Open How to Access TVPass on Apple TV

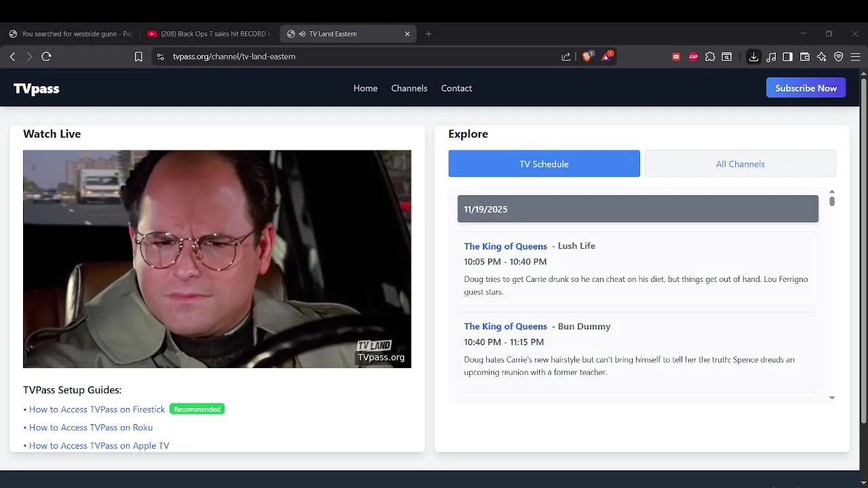99,446
